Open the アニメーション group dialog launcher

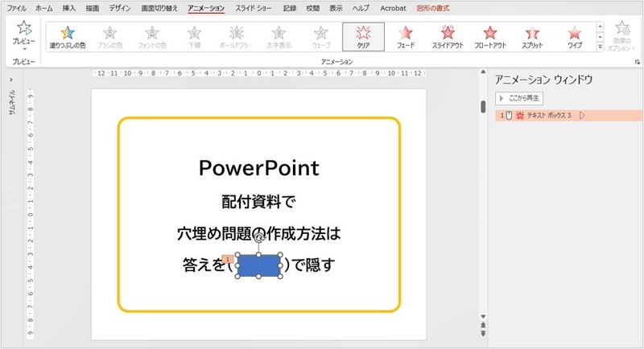(x=637, y=62)
